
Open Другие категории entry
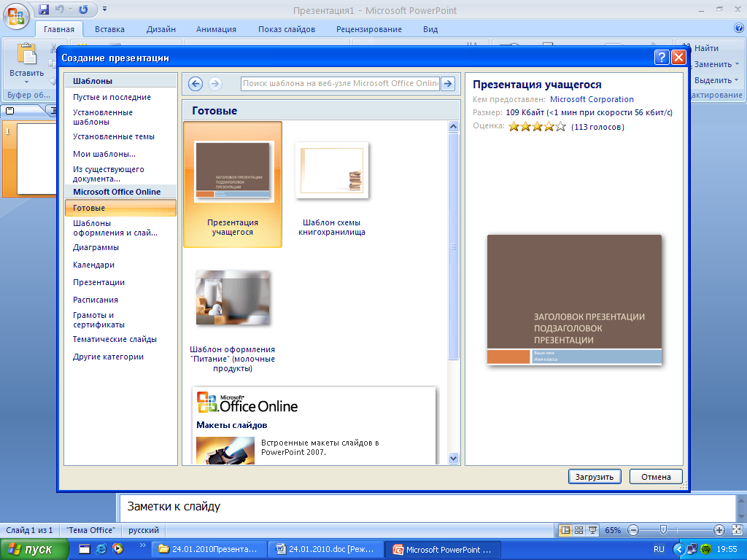click(108, 357)
